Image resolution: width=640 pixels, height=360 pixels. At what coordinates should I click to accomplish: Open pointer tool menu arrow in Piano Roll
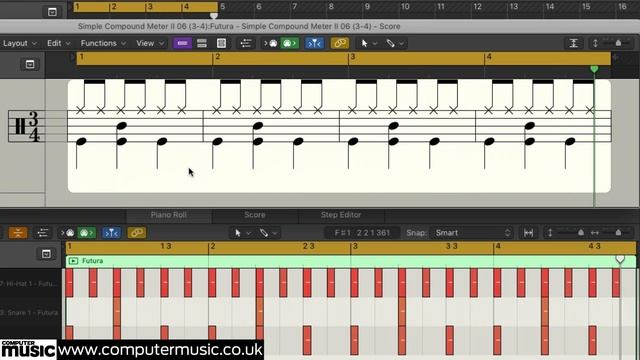pos(248,233)
